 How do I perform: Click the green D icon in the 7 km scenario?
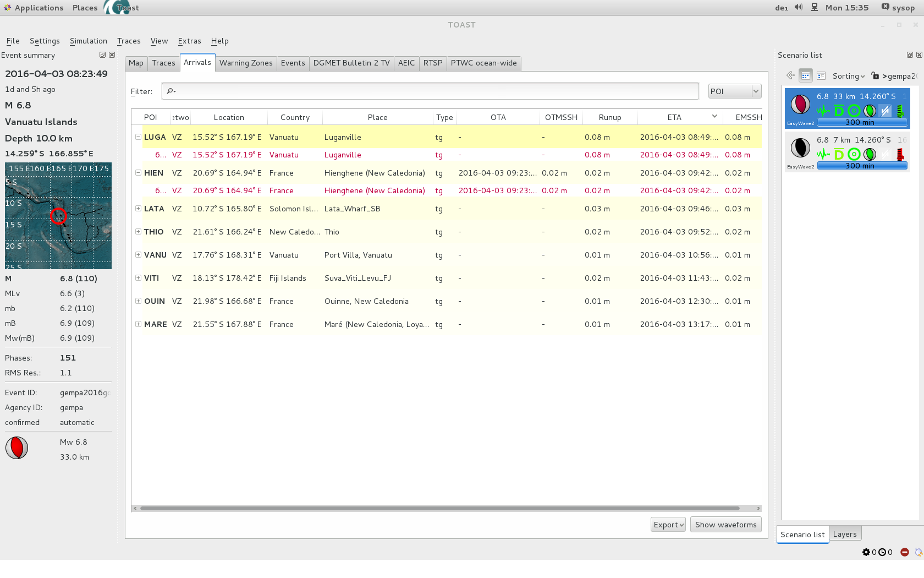(x=839, y=154)
